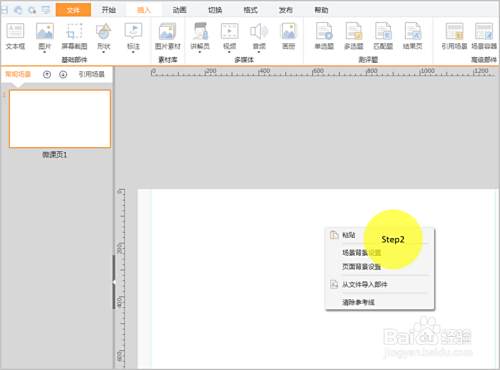
Task: Click the 标注 callout icon
Action: [133, 31]
